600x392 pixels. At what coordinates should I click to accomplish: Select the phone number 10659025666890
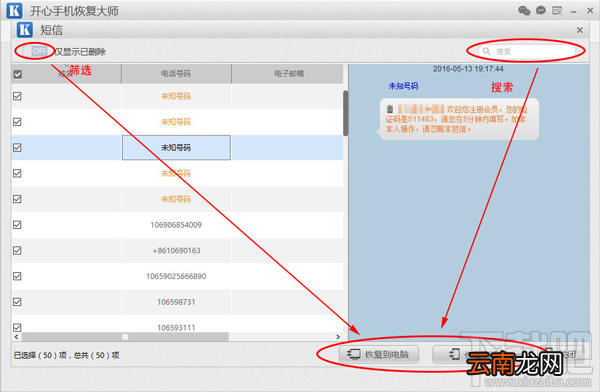point(176,276)
